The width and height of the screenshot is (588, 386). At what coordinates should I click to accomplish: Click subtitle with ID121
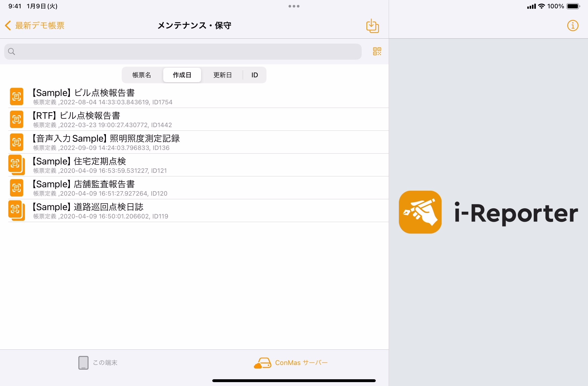point(100,171)
